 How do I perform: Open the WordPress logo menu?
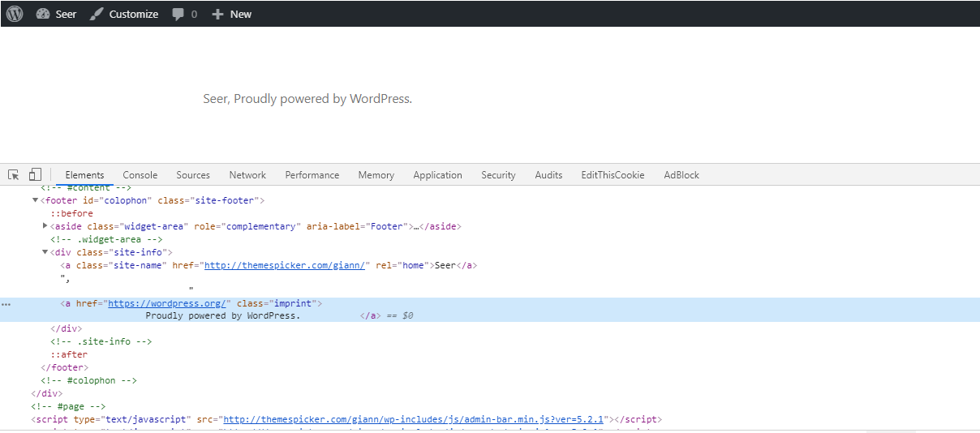click(15, 14)
